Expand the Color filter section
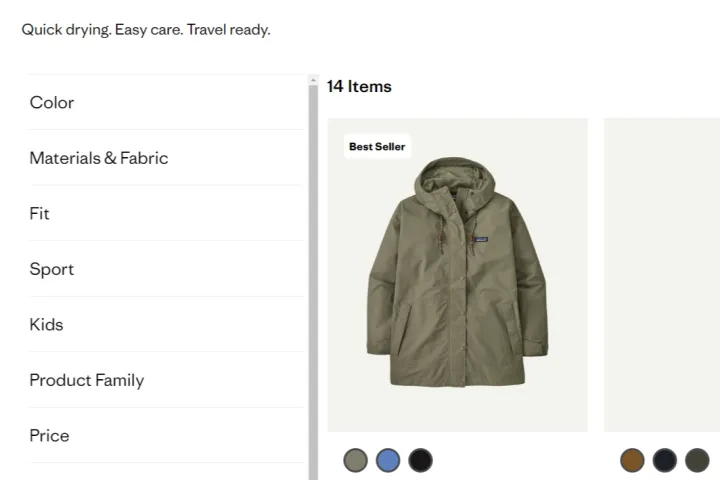Viewport: 720px width, 480px height. tap(52, 102)
